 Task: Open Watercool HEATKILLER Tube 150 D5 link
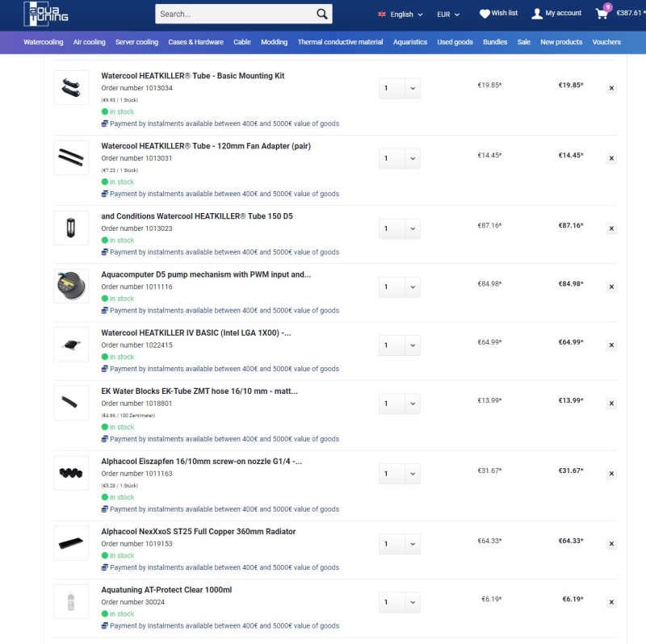197,216
